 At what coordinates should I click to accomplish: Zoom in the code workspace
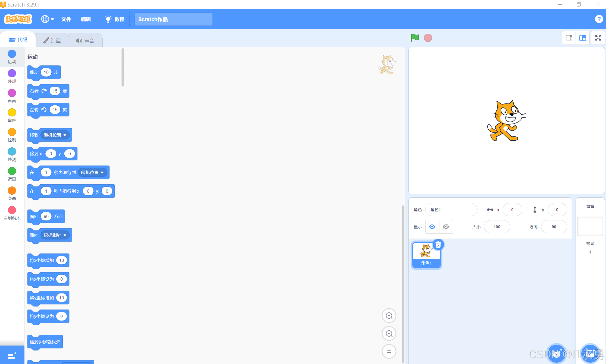pyautogui.click(x=389, y=316)
